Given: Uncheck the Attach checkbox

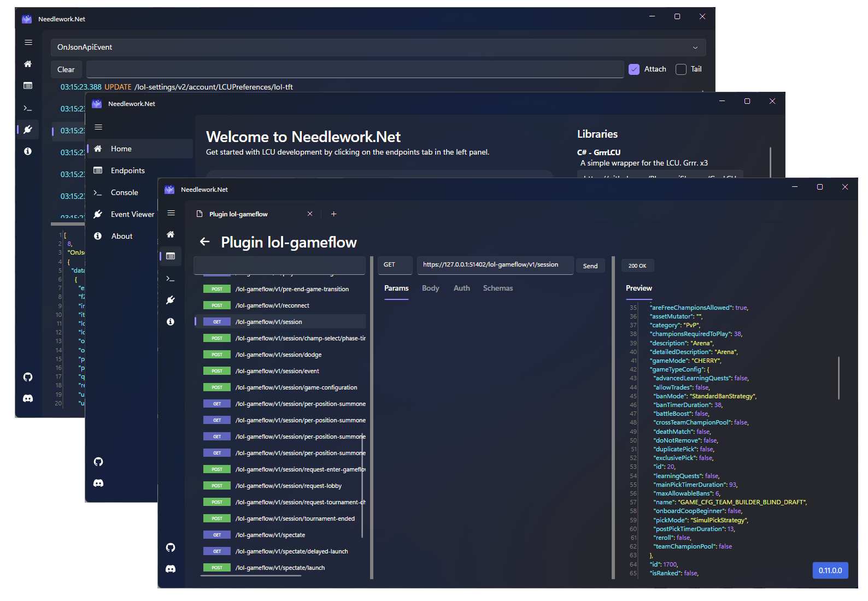Looking at the screenshot, I should click(x=634, y=69).
